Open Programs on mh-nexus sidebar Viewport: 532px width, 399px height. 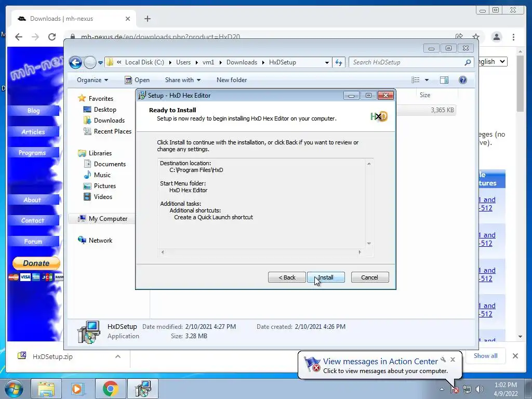coord(32,153)
